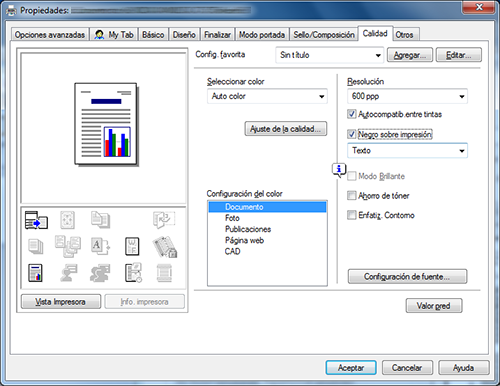Click the blue info speech-bubble icon
This screenshot has height=386, width=500.
339,170
